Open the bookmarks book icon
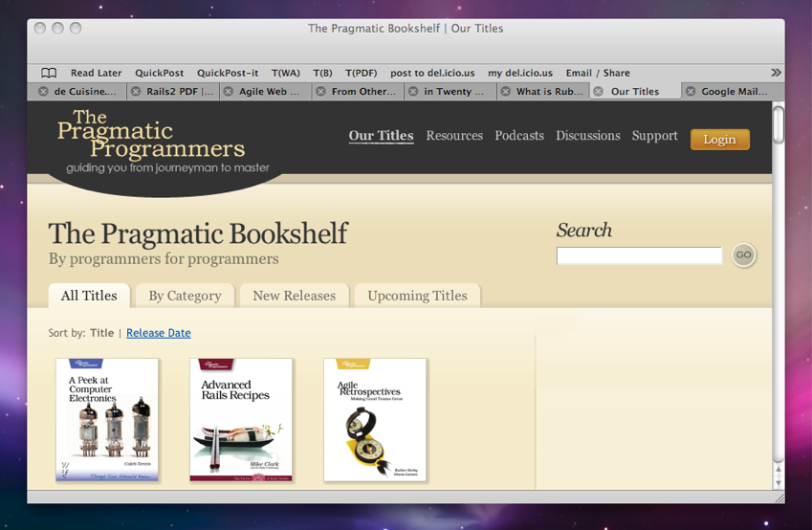This screenshot has height=530, width=812. pyautogui.click(x=49, y=73)
